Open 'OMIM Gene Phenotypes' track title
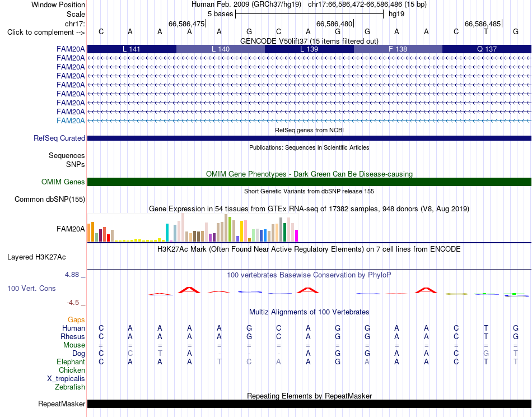 tap(309, 174)
